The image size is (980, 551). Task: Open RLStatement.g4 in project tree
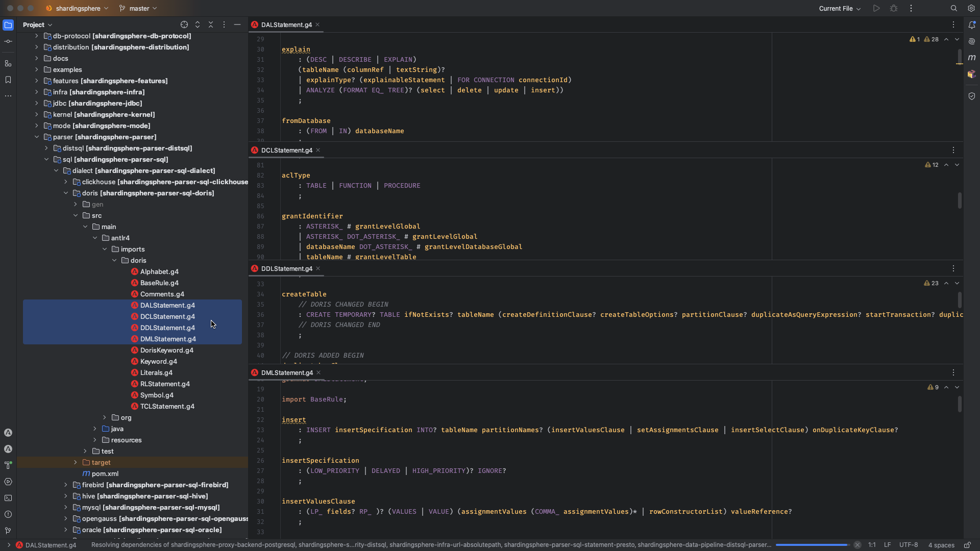point(165,384)
